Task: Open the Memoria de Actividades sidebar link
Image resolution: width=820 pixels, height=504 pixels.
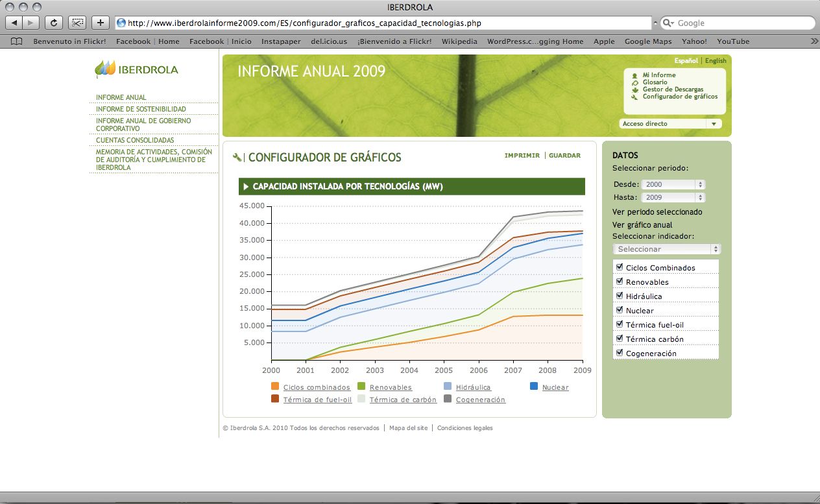Action: [x=154, y=160]
